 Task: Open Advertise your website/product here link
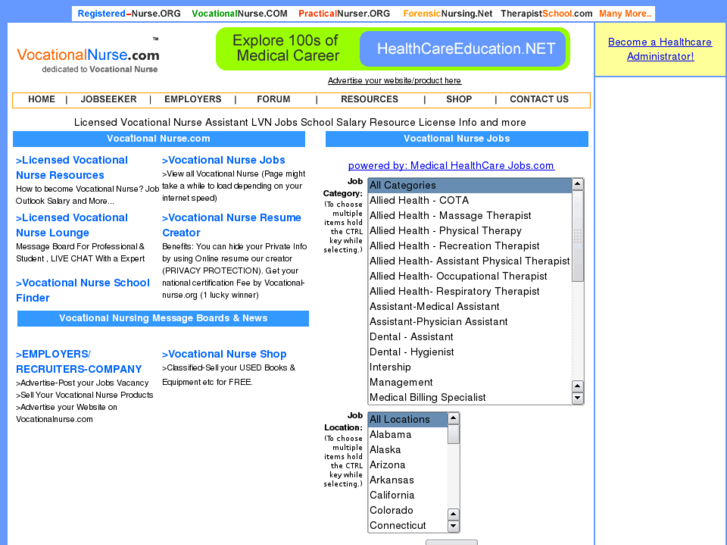(x=395, y=81)
